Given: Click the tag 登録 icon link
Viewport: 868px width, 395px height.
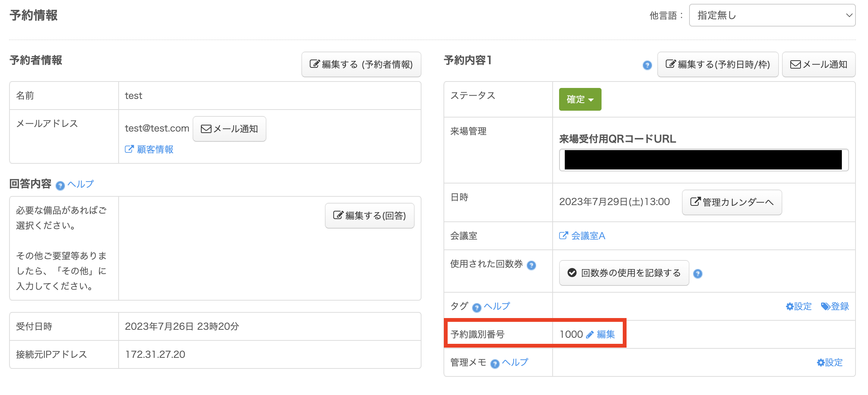Looking at the screenshot, I should click(x=835, y=306).
